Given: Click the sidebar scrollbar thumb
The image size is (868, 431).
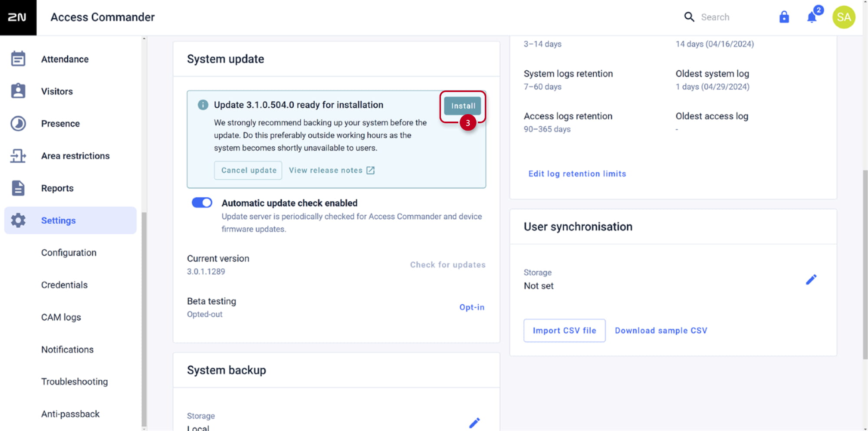Looking at the screenshot, I should (144, 319).
